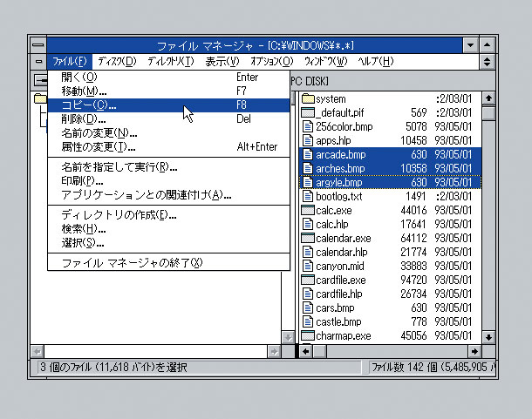Select the bootlog.txt file icon
The image size is (532, 419).
point(308,196)
